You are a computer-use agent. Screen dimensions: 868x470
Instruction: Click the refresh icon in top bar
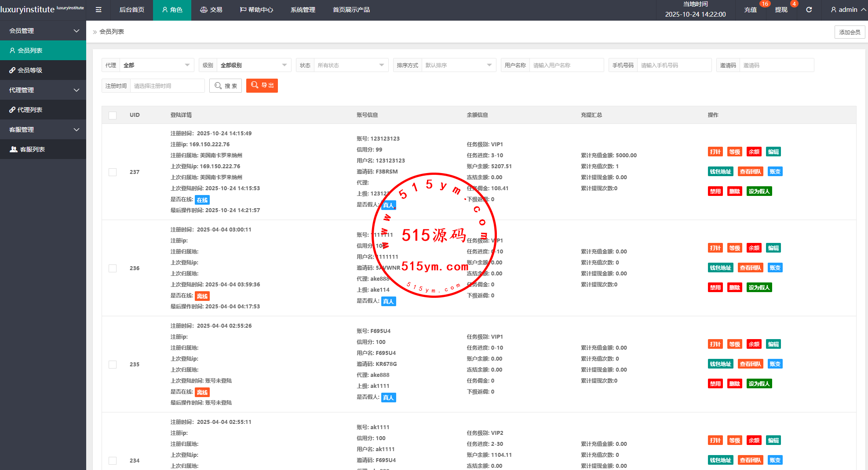pyautogui.click(x=809, y=10)
